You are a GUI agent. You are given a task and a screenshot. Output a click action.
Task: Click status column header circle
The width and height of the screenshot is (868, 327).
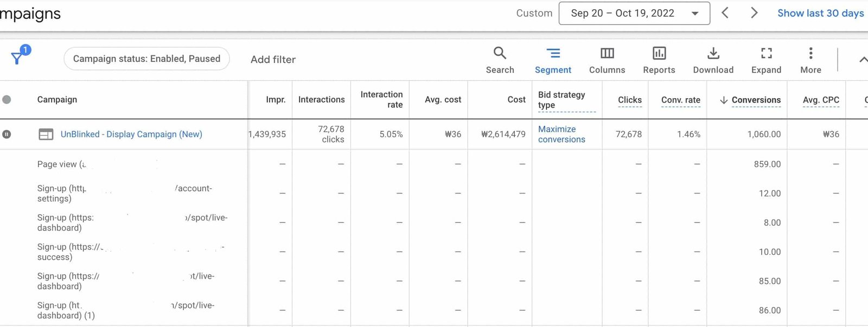coord(7,99)
